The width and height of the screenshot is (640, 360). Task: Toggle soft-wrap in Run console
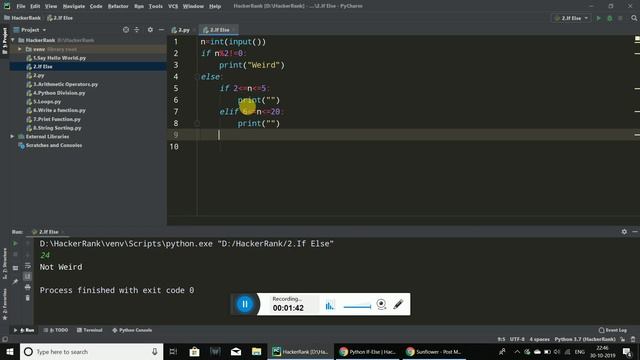[27, 266]
